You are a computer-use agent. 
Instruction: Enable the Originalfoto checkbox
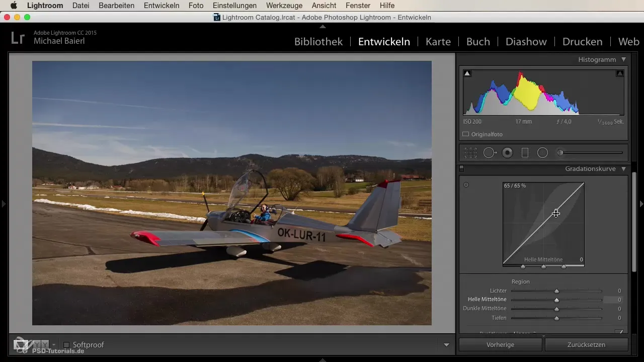pyautogui.click(x=466, y=134)
